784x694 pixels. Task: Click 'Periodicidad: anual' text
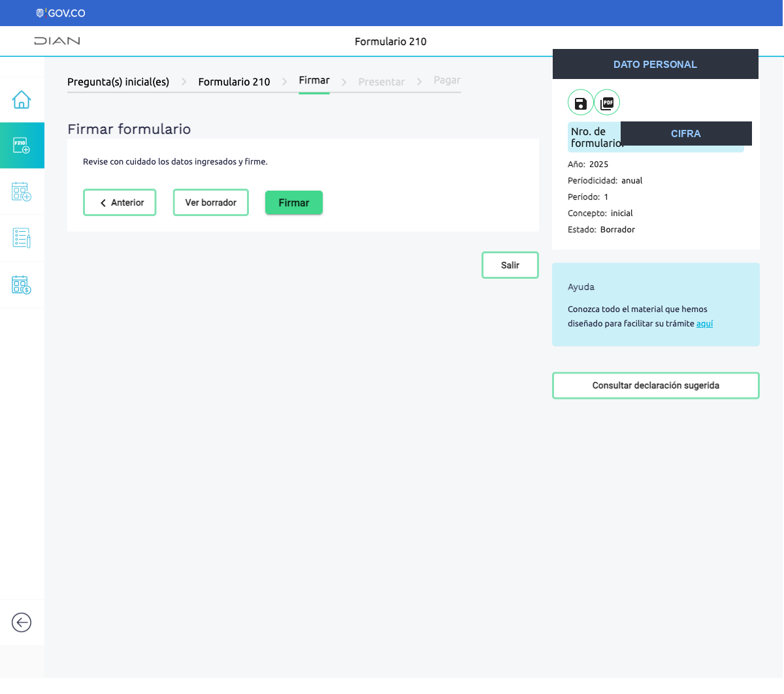click(605, 181)
